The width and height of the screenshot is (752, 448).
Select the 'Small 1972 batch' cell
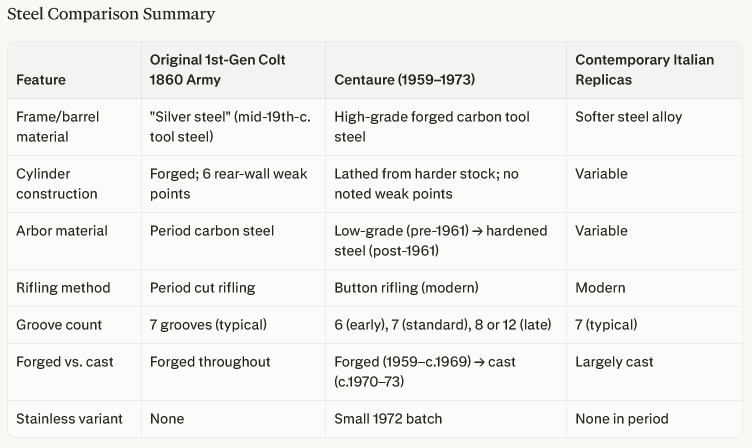(388, 419)
